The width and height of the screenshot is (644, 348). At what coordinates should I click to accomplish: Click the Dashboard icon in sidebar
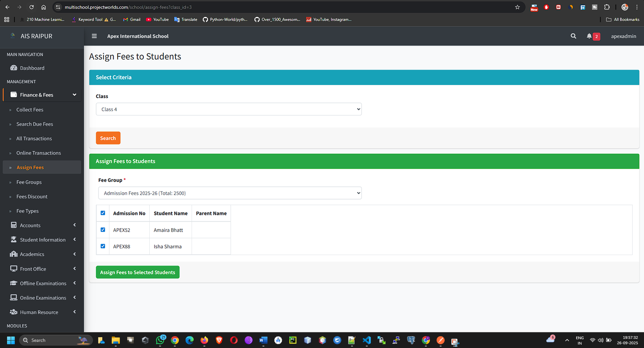coord(14,68)
